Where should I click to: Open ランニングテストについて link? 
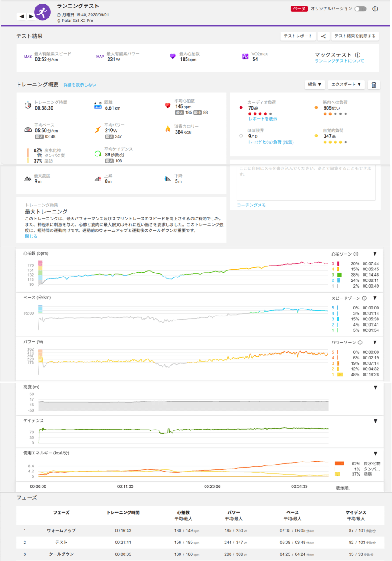pos(339,61)
